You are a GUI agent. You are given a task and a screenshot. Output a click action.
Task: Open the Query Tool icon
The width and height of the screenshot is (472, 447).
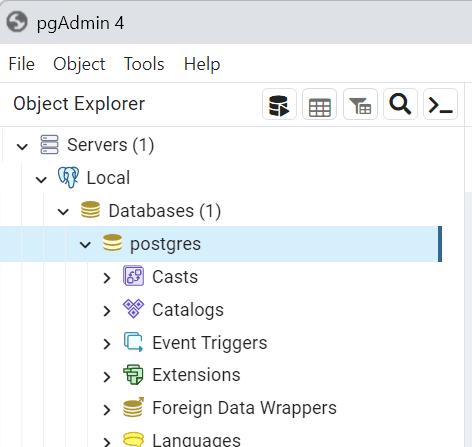(279, 104)
